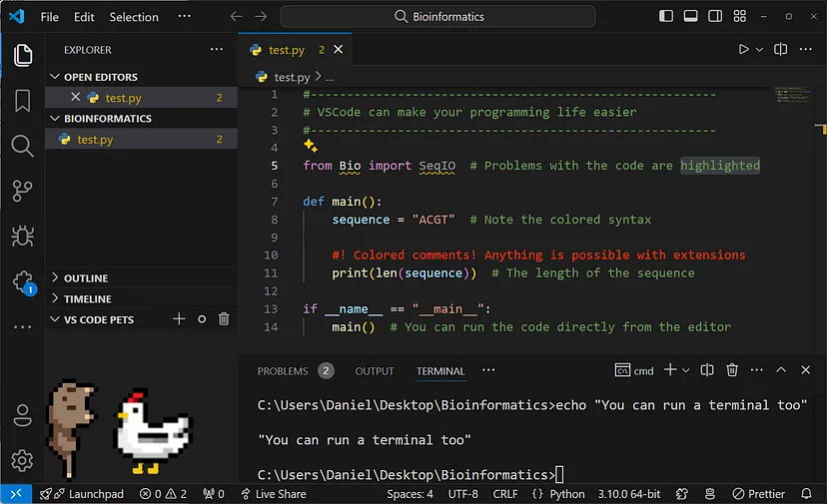The image size is (827, 504).
Task: Click the Run Python File play button
Action: [743, 49]
